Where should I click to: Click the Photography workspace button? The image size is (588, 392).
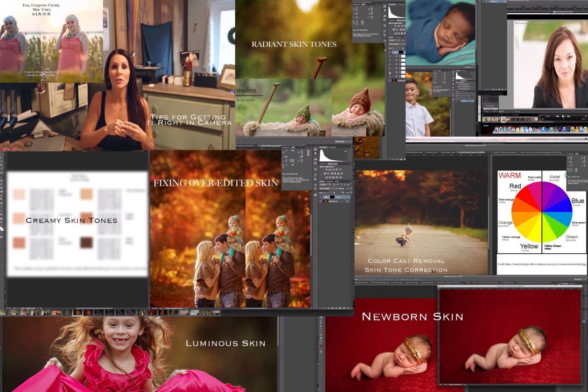click(343, 141)
